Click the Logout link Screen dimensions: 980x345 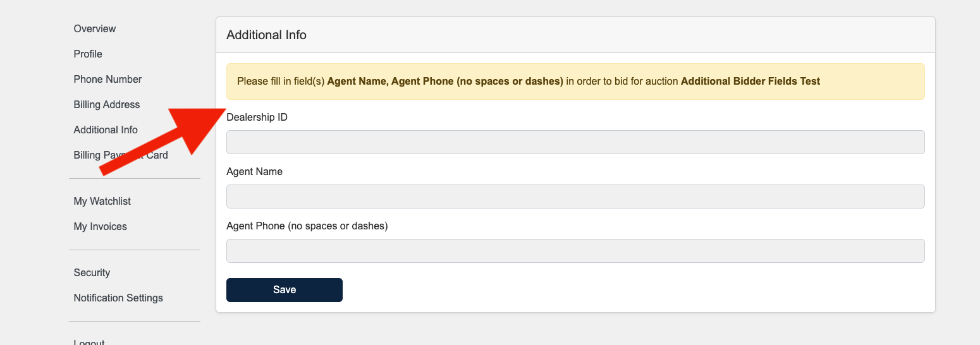pyautogui.click(x=89, y=342)
